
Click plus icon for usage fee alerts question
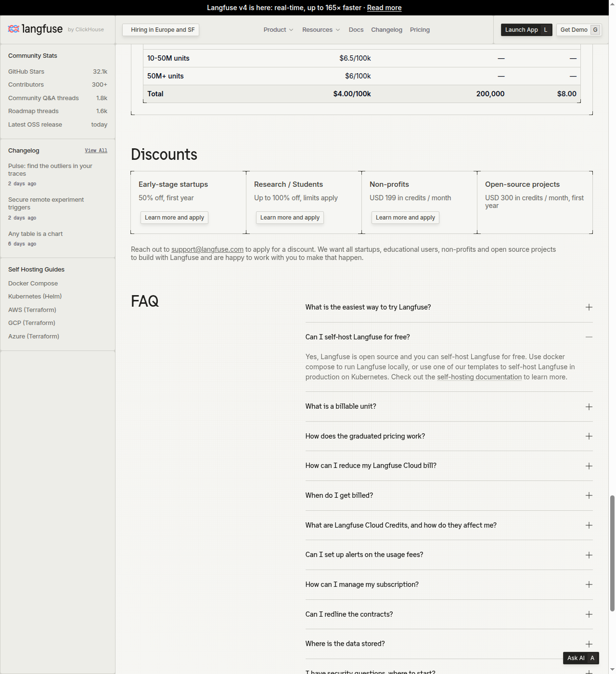pos(589,555)
